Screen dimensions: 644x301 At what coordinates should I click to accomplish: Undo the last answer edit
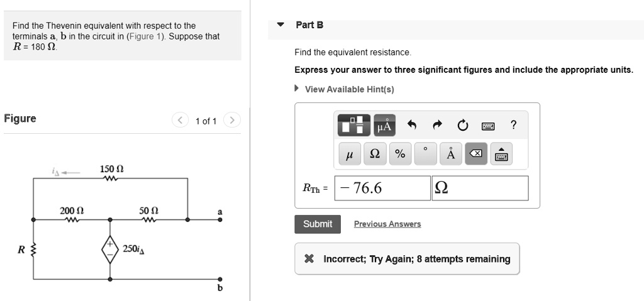[x=412, y=125]
